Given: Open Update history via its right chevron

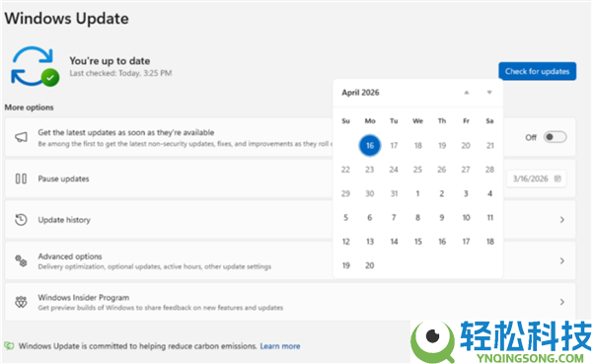Looking at the screenshot, I should pyautogui.click(x=562, y=220).
